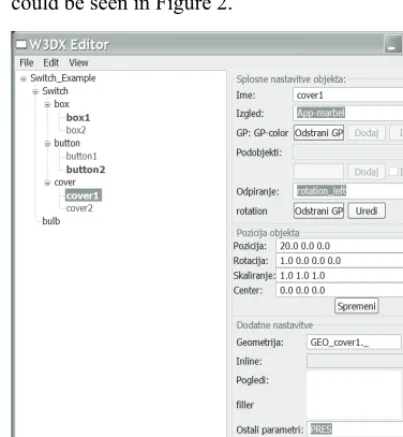Viewport: 403px width, 437px height.
Task: Click Dodaj button in the GP row
Action: point(367,133)
